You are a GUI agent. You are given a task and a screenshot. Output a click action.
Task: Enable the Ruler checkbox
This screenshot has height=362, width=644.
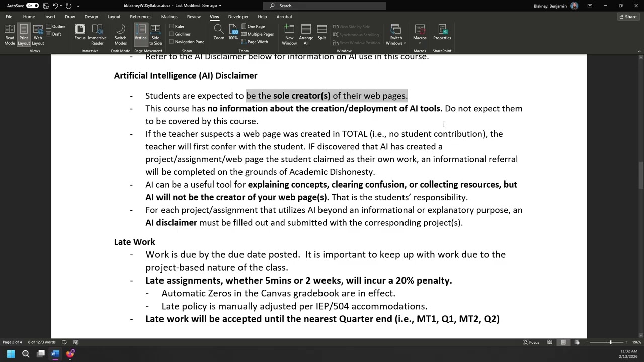tap(177, 26)
